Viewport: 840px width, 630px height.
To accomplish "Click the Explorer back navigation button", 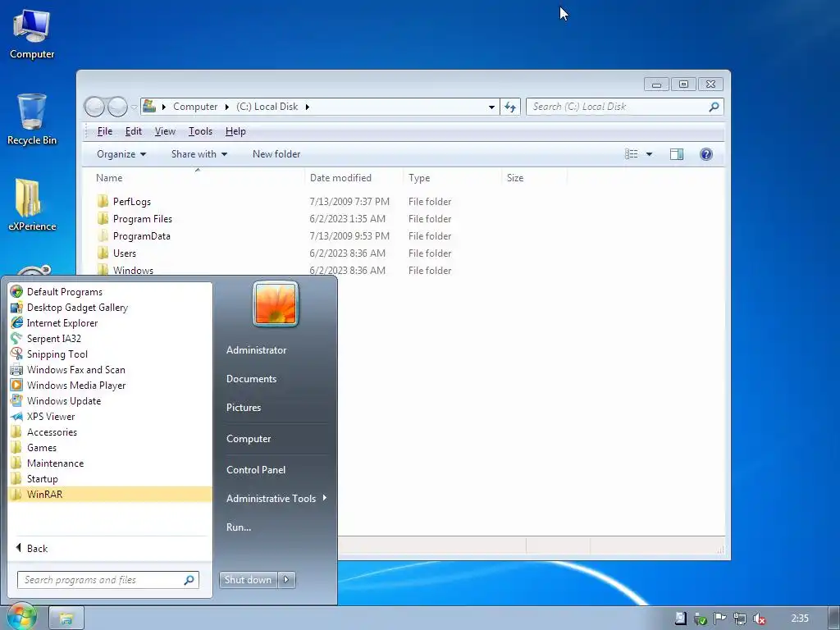I will click(x=95, y=107).
